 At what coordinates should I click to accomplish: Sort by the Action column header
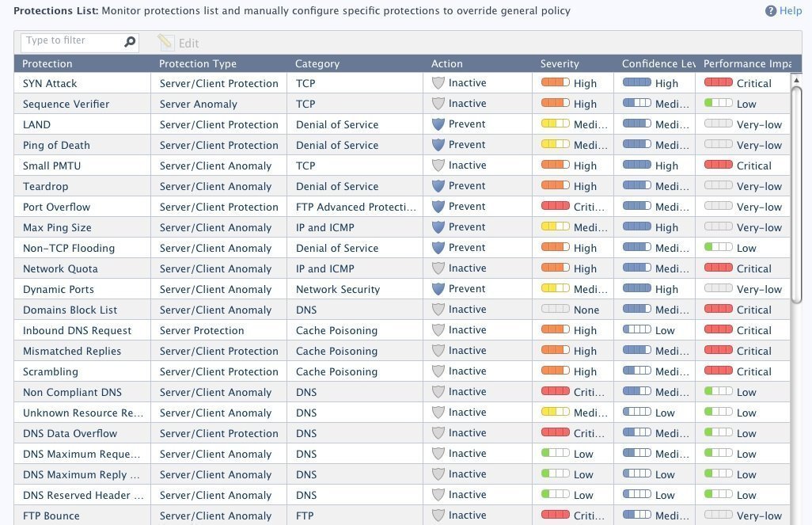coord(447,64)
